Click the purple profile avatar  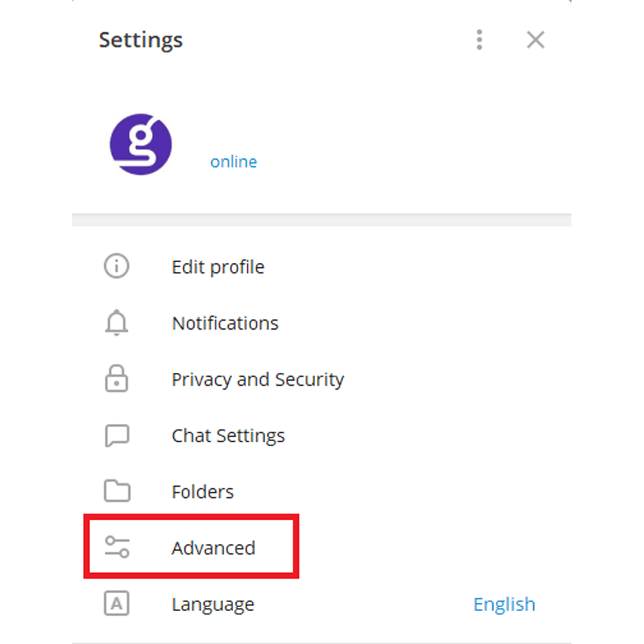pos(141,145)
